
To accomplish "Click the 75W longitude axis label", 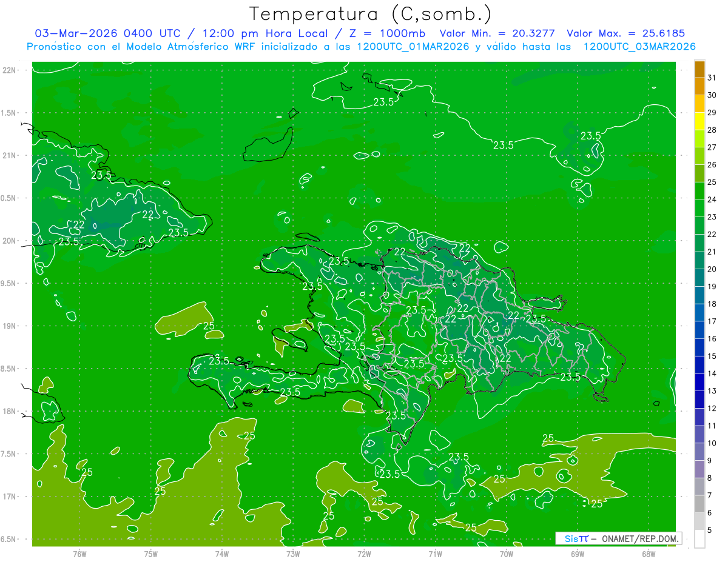I will coord(151,554).
